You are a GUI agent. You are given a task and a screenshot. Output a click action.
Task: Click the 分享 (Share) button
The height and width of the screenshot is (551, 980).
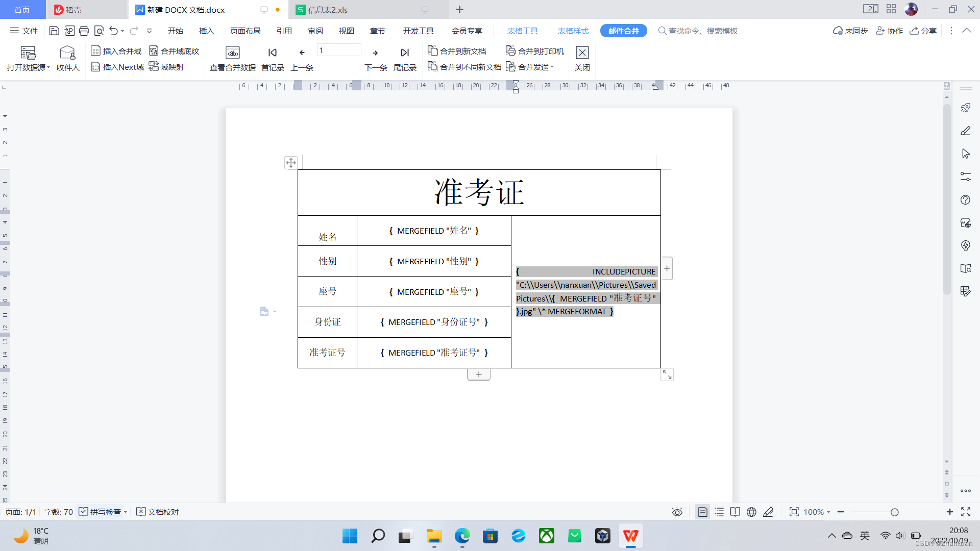[x=923, y=31]
